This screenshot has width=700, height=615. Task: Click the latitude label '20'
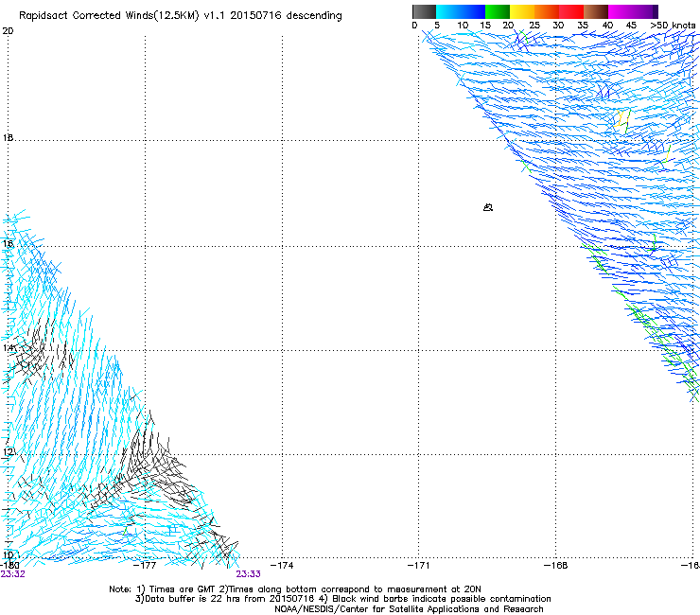click(x=8, y=31)
